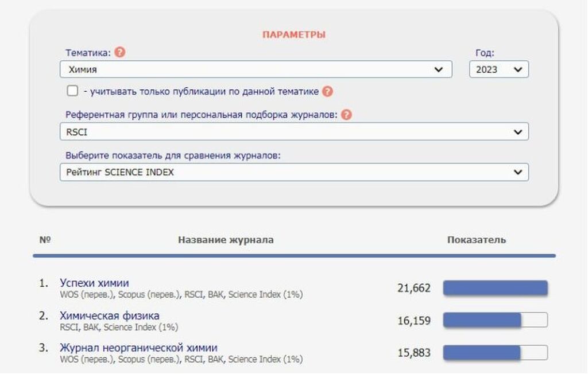Viewport: 588px width, 374px height.
Task: Open the Химическая физика journal link
Action: pyautogui.click(x=110, y=315)
